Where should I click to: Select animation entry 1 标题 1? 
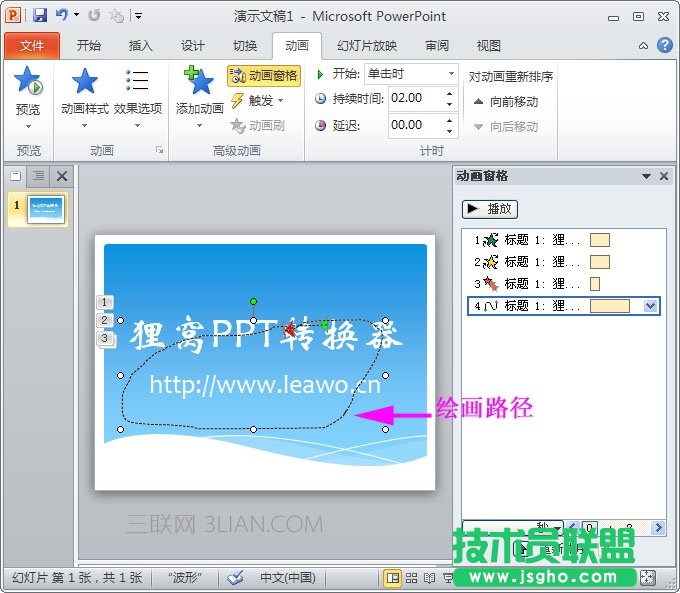562,240
